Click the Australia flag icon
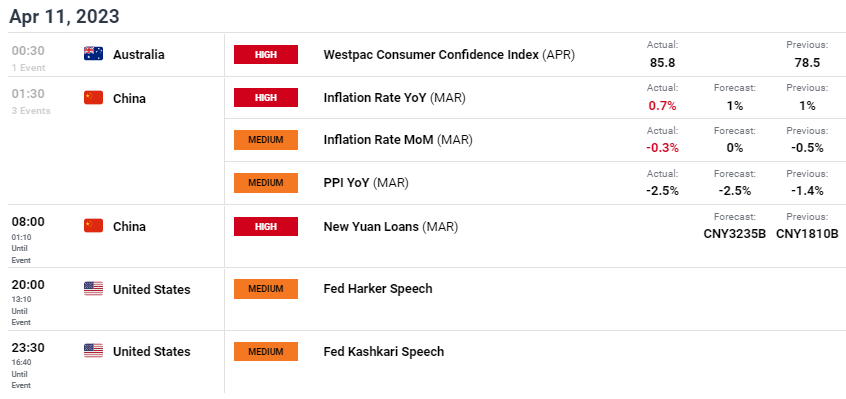846x399 pixels. [x=93, y=53]
